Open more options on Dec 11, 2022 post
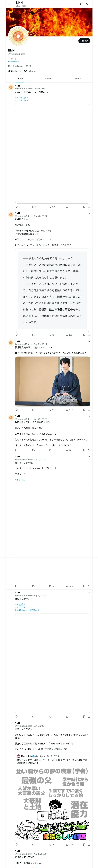98x868 pixels. [89, 86]
